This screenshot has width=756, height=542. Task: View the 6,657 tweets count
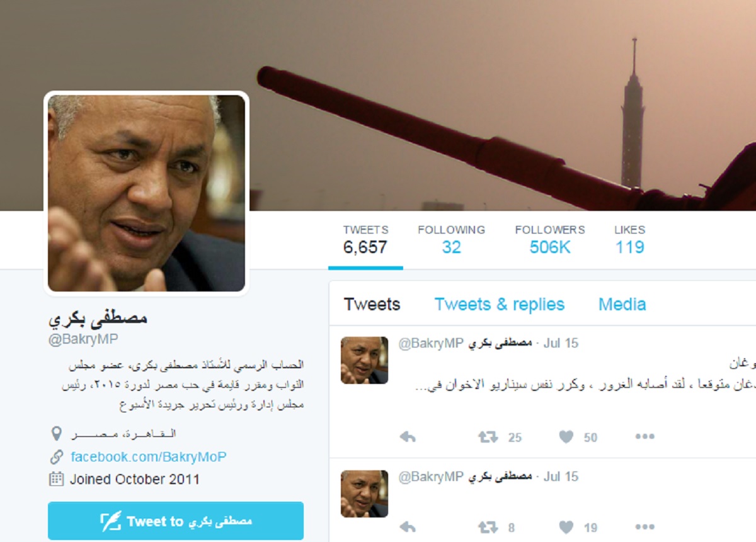coord(365,240)
